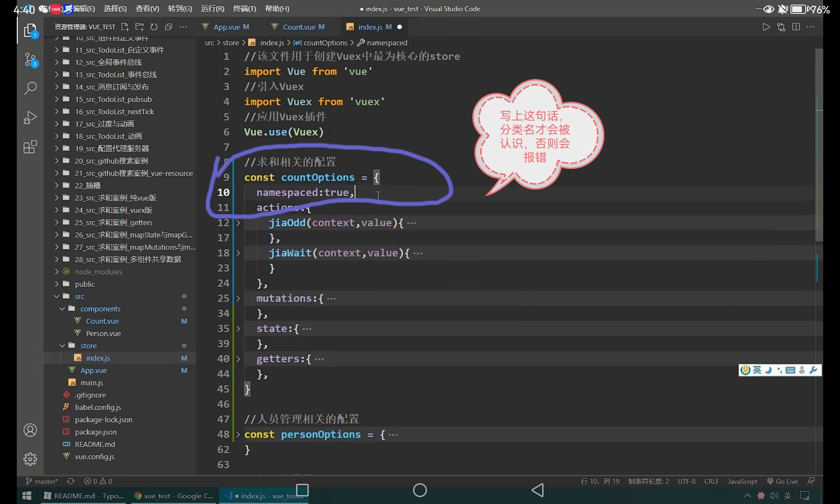
Task: Collapse all folders in explorer
Action: point(168,27)
